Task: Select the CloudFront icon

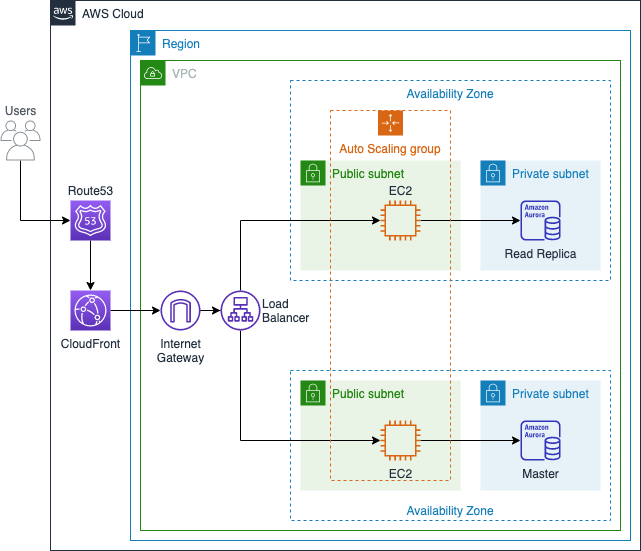Action: [90, 310]
